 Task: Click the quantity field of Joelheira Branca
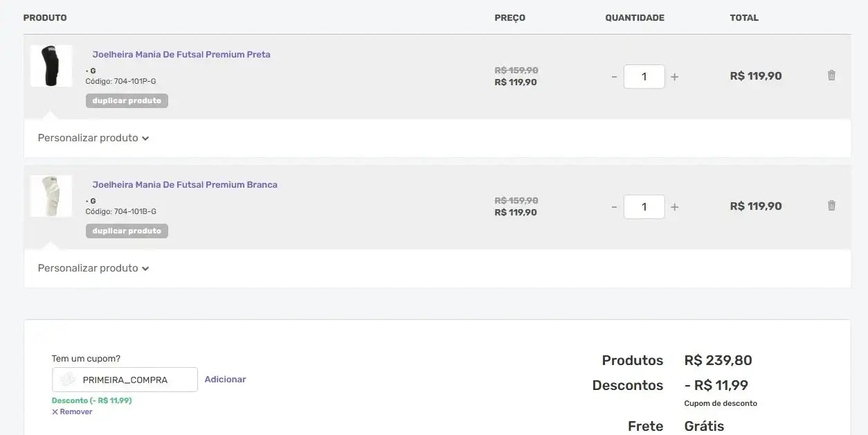point(644,207)
